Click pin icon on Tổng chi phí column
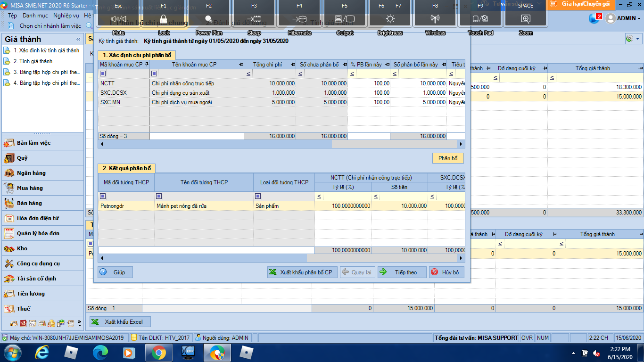Image resolution: width=644 pixels, height=362 pixels. tap(293, 65)
